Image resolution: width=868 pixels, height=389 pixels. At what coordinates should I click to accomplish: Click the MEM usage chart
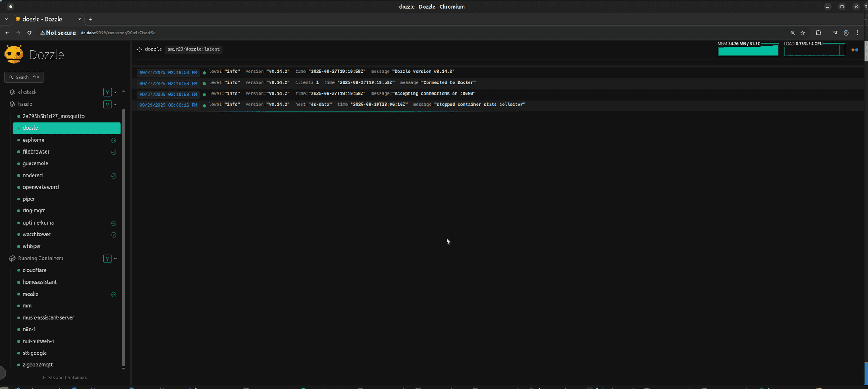coord(748,50)
